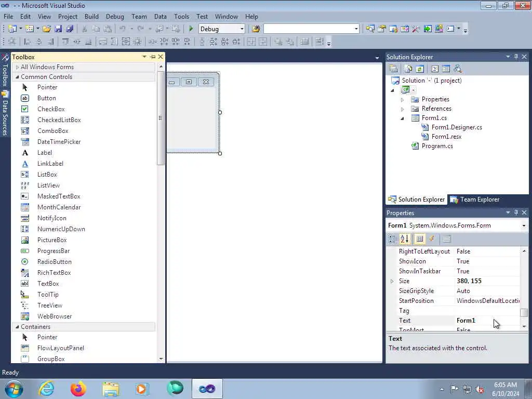Pick the MaskedTextBox control
The width and height of the screenshot is (532, 399).
59,196
